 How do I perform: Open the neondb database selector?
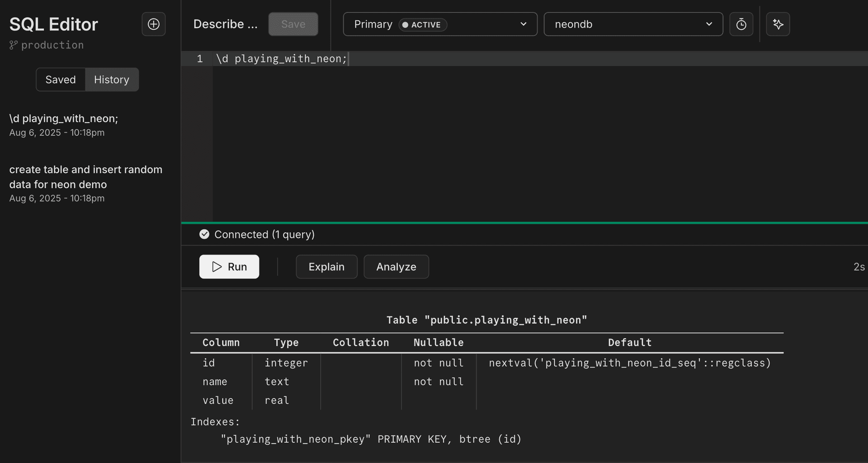633,24
